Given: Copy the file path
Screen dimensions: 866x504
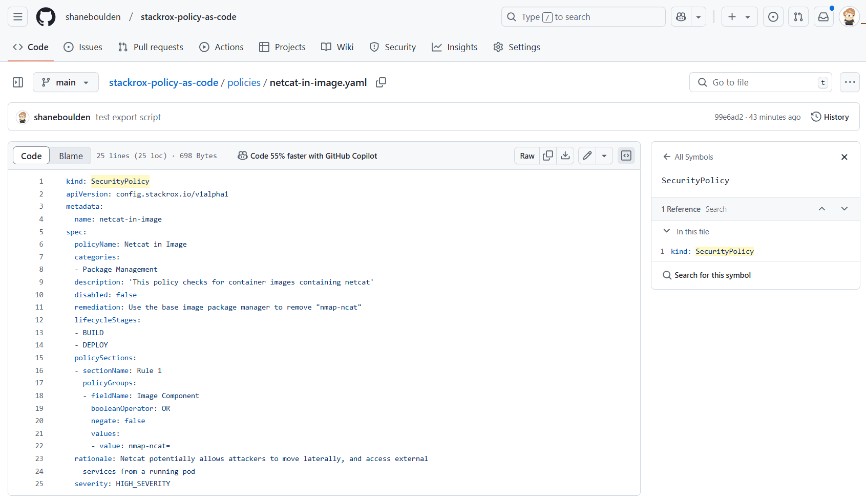Looking at the screenshot, I should click(381, 82).
